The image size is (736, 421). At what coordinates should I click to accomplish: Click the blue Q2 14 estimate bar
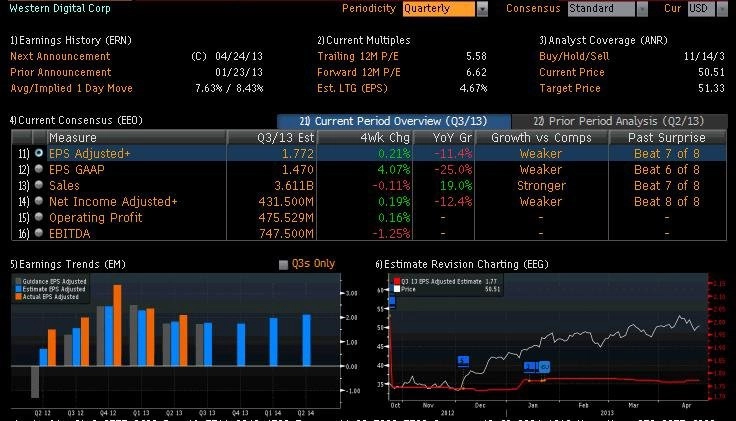[x=307, y=340]
